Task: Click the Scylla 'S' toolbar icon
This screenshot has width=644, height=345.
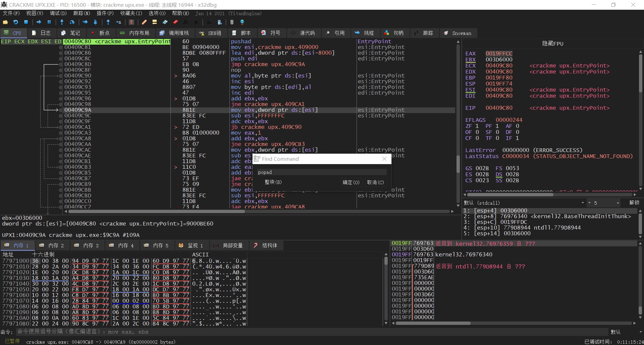Action: 131,22
